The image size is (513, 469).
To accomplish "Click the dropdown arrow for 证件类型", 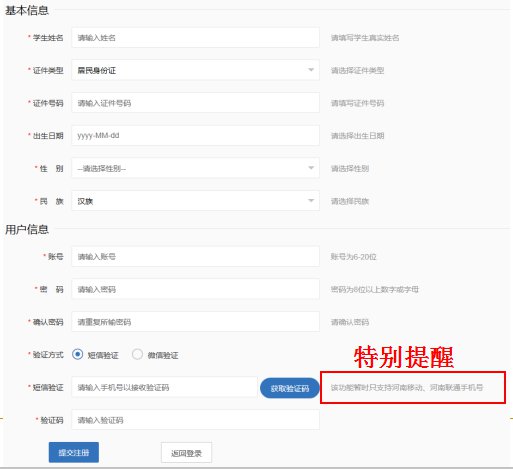I will click(x=311, y=70).
